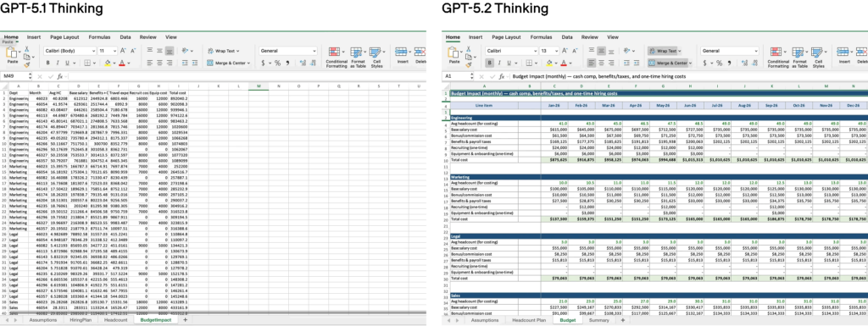Image resolution: width=868 pixels, height=326 pixels.
Task: Switch to HiringPlan sheet tab in left window
Action: pyautogui.click(x=81, y=320)
